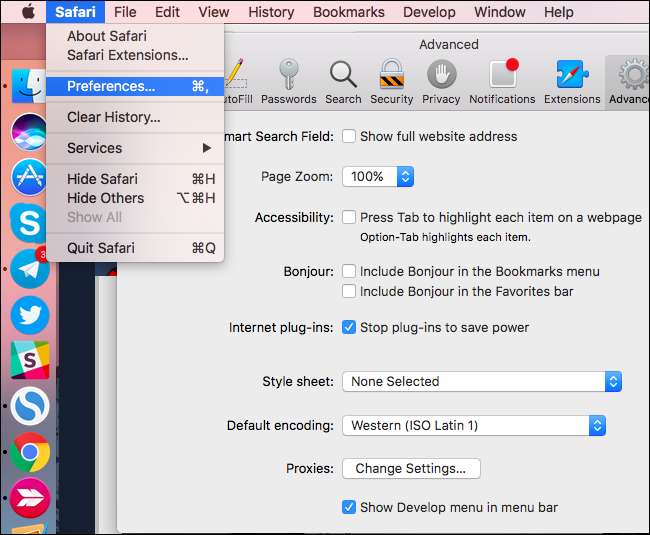Open Slack from the Dock
This screenshot has width=650, height=535.
coord(30,360)
